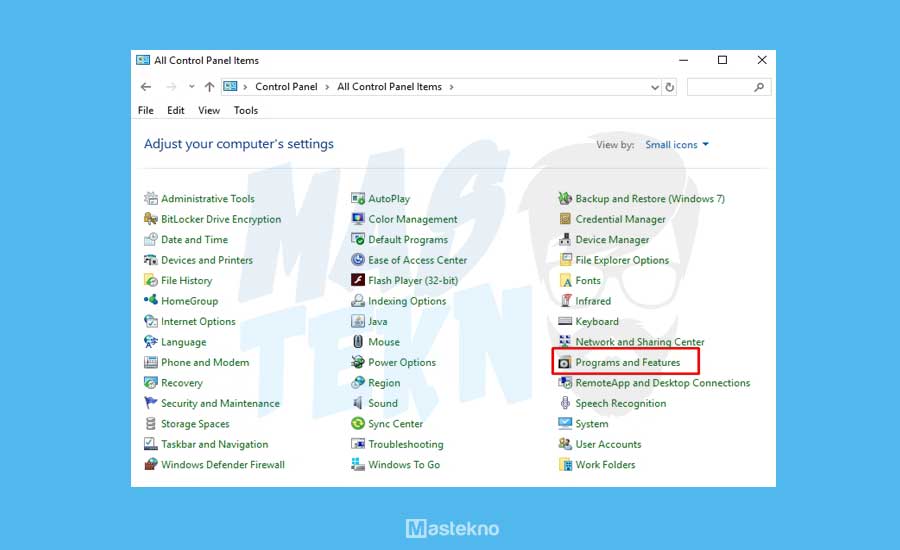Open Region link
Screen dimensions: 900x550
pyautogui.click(x=385, y=383)
